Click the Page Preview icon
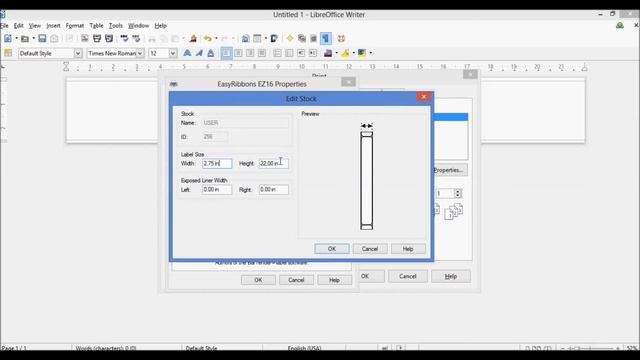The image size is (640, 360). 109,38
